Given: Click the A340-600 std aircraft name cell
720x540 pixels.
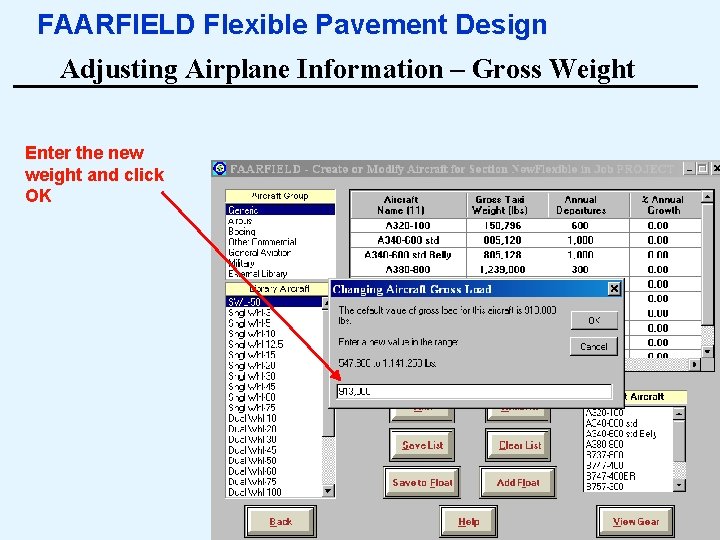Looking at the screenshot, I should (408, 240).
